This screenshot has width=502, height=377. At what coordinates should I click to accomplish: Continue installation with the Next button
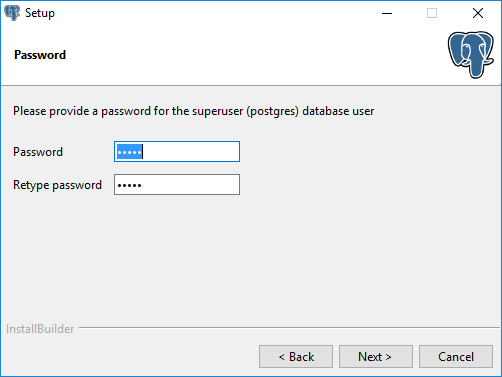(x=376, y=357)
